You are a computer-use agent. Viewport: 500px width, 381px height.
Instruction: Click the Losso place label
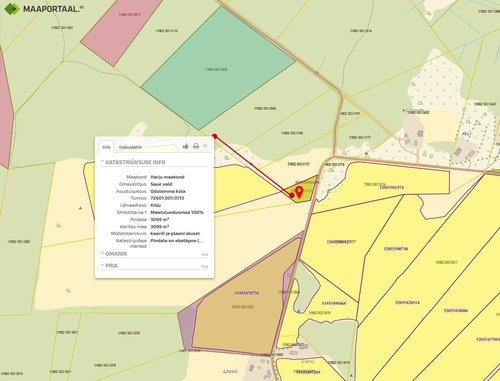pyautogui.click(x=230, y=371)
